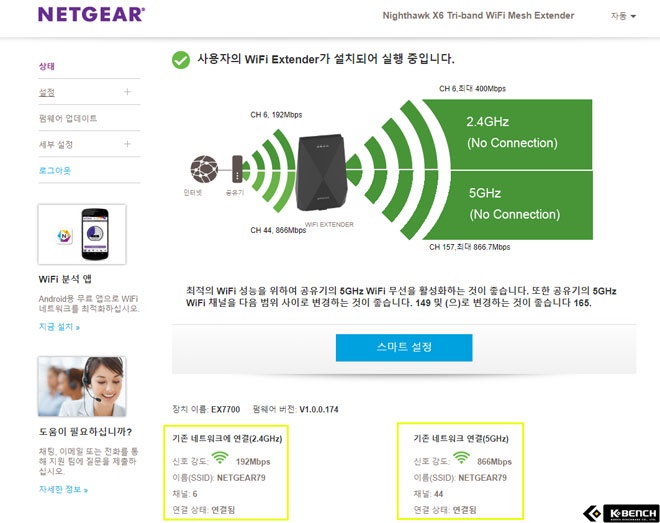
Task: Click the 로그아웃 link
Action: 55,170
